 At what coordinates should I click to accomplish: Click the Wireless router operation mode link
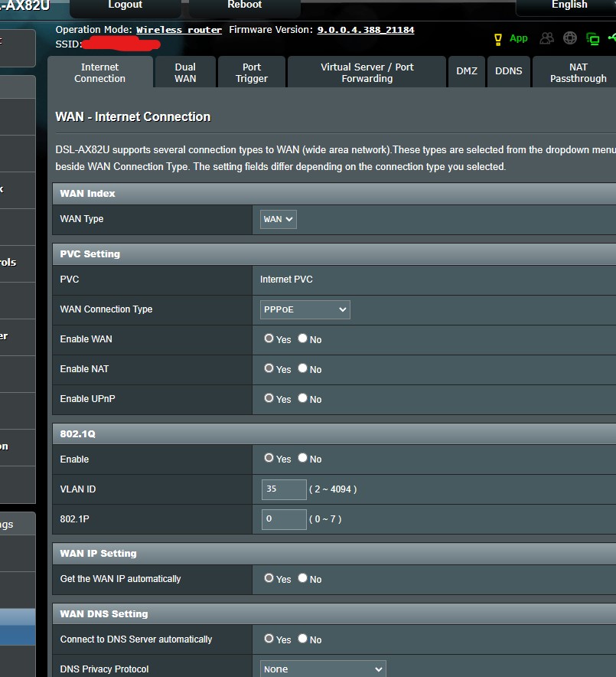179,30
